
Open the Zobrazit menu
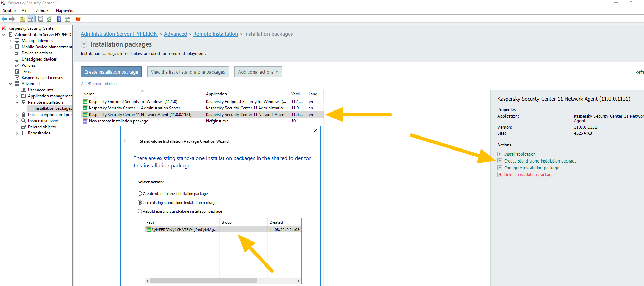coord(43,11)
